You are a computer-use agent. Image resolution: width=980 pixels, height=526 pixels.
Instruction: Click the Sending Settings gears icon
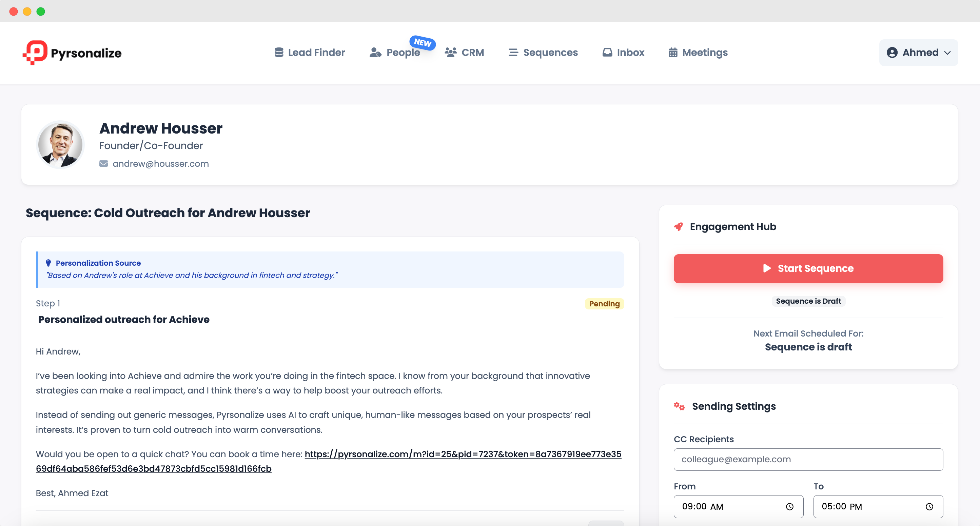coord(680,406)
